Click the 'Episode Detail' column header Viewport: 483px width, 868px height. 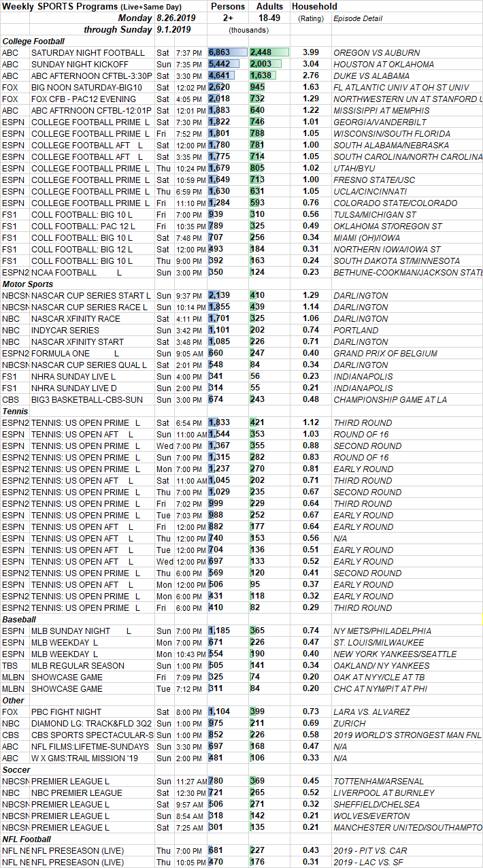[x=358, y=18]
